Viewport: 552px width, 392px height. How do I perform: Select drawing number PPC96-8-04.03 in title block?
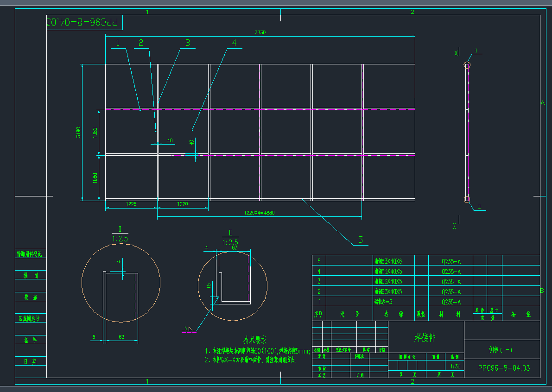tap(504, 368)
